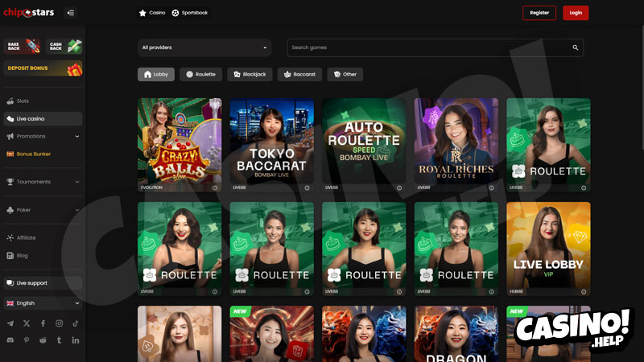Screen dimensions: 644x362
Task: Open the Cash Back promo
Action: [x=64, y=47]
